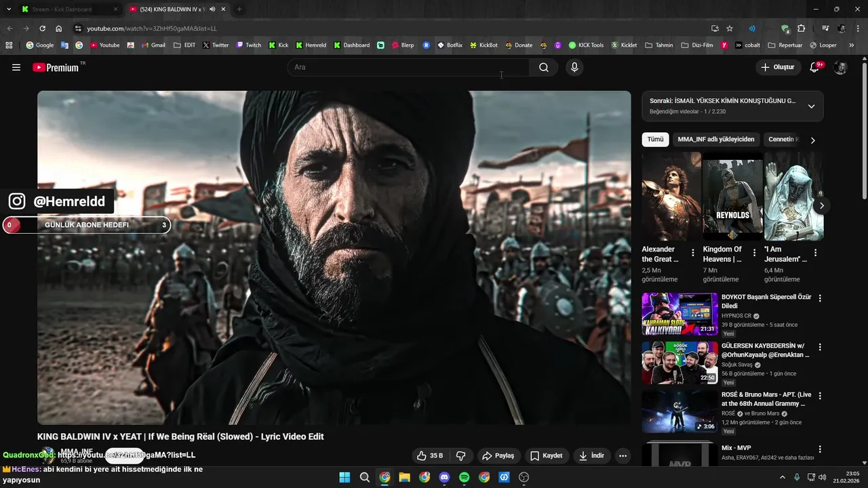
Task: Click the HYPNOS CR channel name
Action: tap(736, 316)
